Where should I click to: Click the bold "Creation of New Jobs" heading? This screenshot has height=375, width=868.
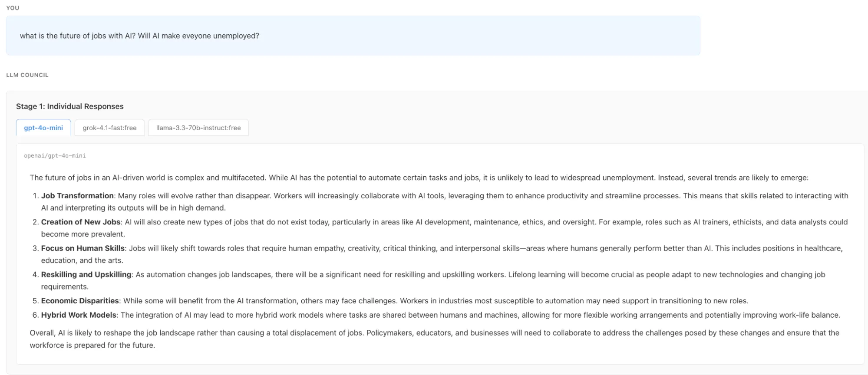click(81, 222)
